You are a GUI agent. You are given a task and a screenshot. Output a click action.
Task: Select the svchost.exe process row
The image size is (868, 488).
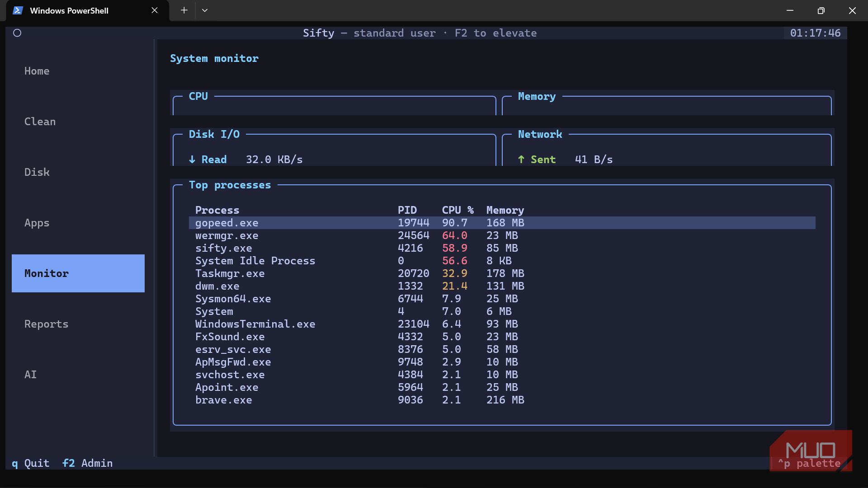[x=502, y=375]
